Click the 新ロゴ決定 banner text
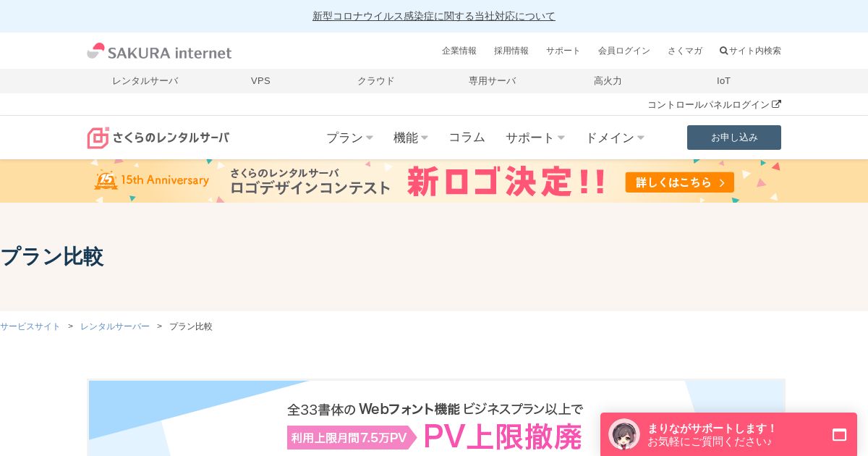 coord(506,181)
